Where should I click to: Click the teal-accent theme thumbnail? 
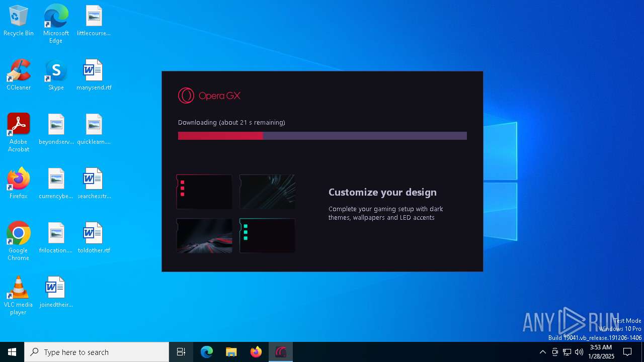coord(267,235)
